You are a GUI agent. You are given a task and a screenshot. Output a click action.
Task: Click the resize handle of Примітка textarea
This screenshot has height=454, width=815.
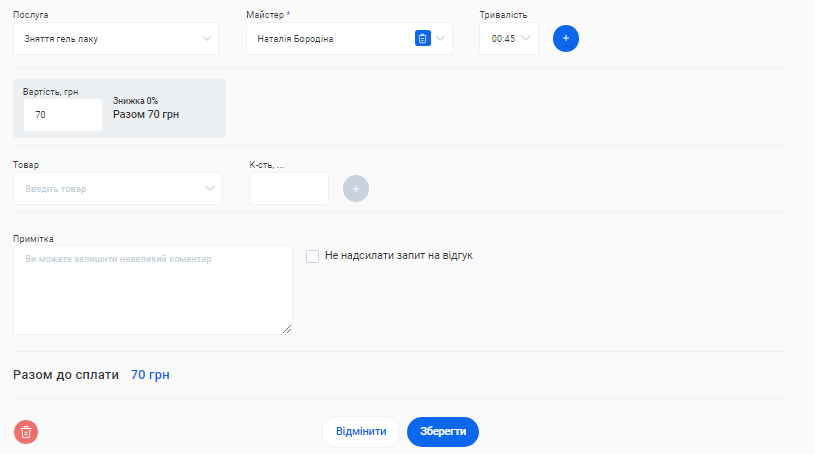[x=287, y=329]
